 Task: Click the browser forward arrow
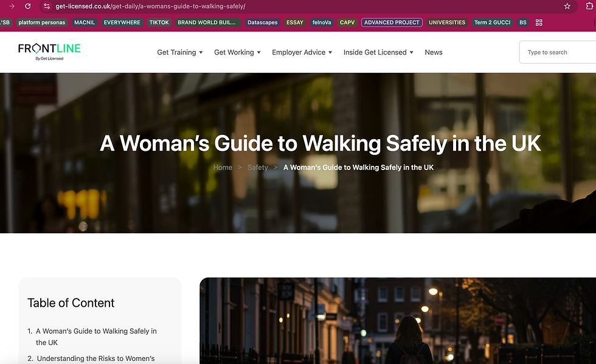coord(12,6)
